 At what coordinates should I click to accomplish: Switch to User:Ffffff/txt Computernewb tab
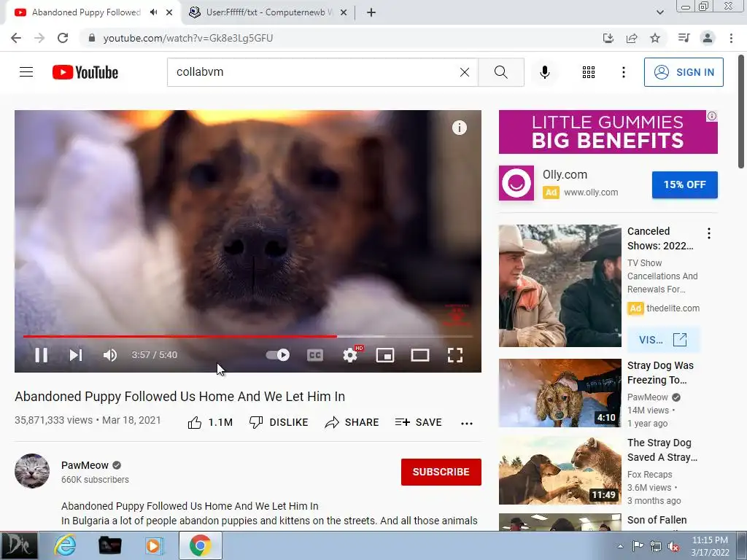[x=269, y=12]
